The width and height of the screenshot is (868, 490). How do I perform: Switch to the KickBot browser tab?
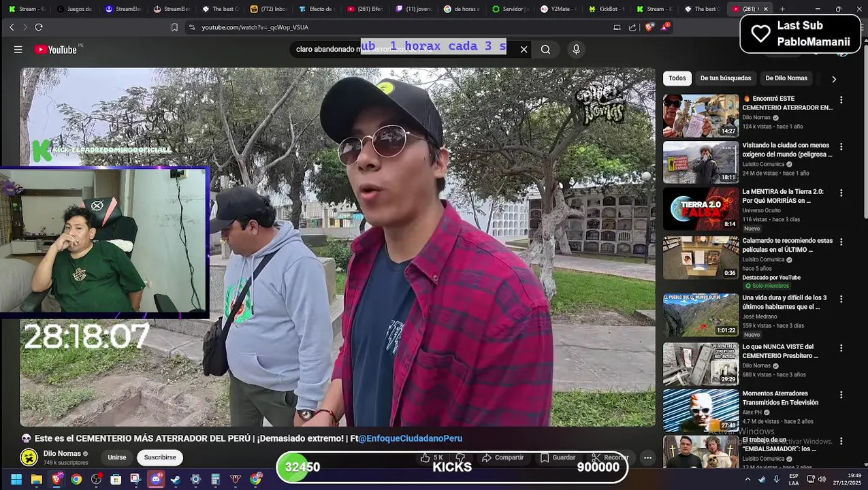(607, 9)
